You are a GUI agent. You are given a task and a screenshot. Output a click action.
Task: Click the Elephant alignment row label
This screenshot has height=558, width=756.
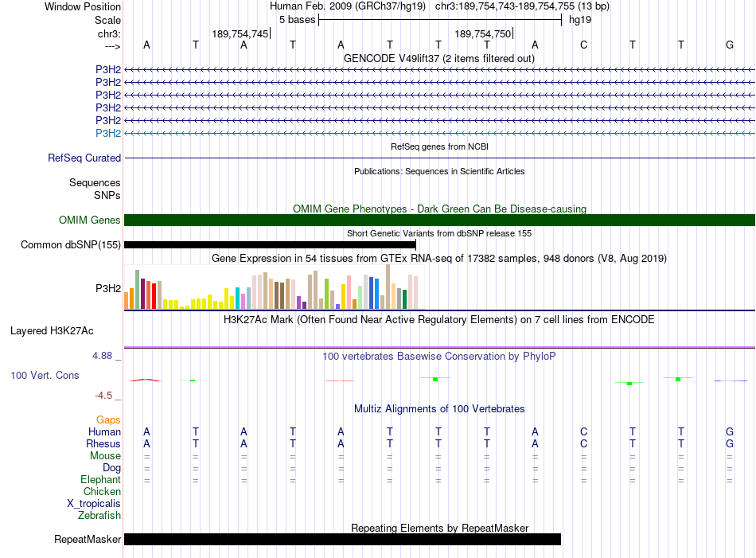(100, 480)
